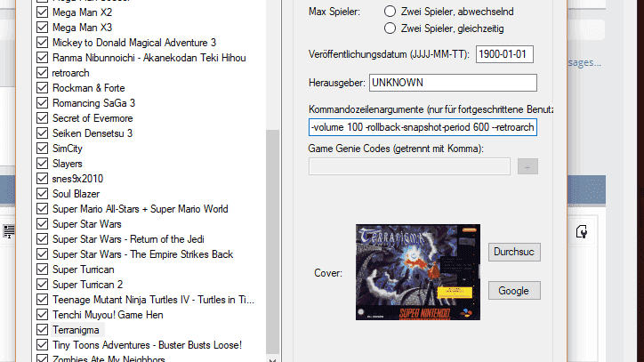Edit the Veröffentlichungsdatum date field
This screenshot has width=644, height=362.
[x=504, y=54]
